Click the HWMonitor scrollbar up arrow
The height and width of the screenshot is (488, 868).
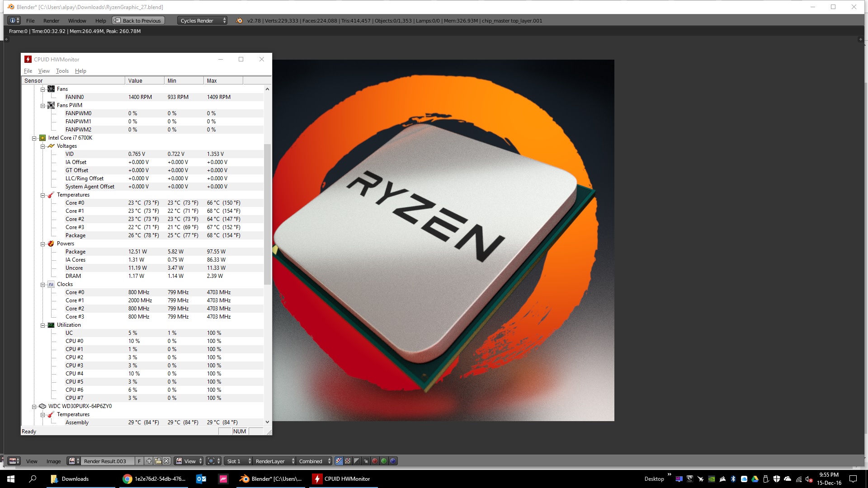tap(267, 89)
